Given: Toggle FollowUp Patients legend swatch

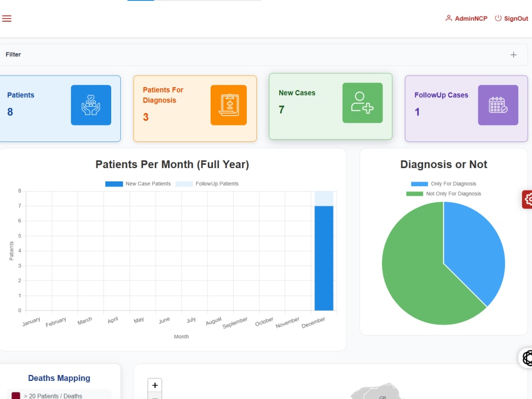Looking at the screenshot, I should pos(184,184).
